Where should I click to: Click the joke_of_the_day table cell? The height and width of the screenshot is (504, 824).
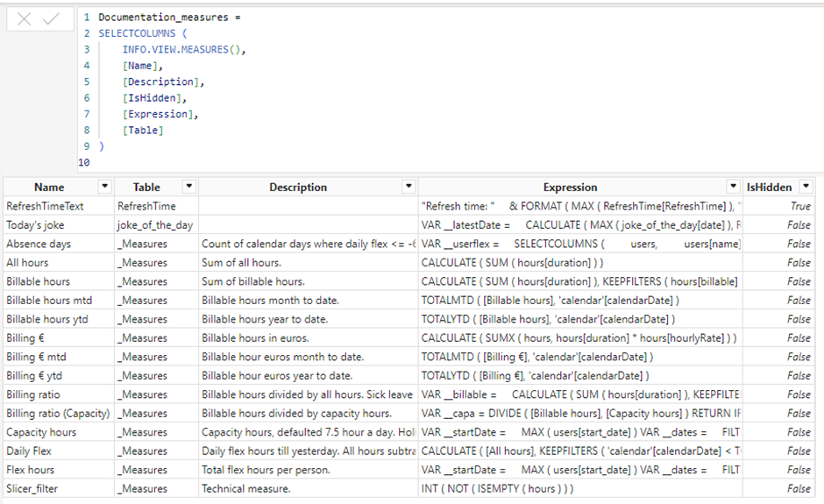pyautogui.click(x=155, y=224)
